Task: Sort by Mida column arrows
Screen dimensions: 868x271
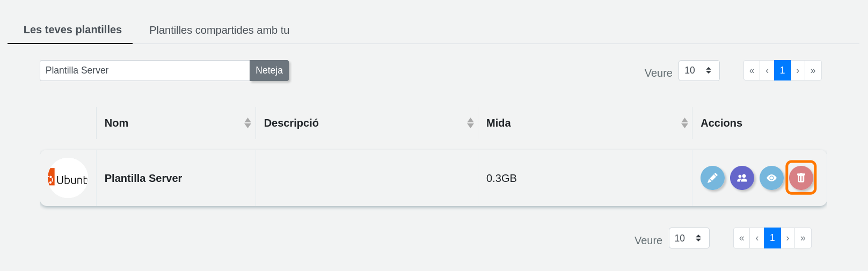Action: click(x=684, y=123)
